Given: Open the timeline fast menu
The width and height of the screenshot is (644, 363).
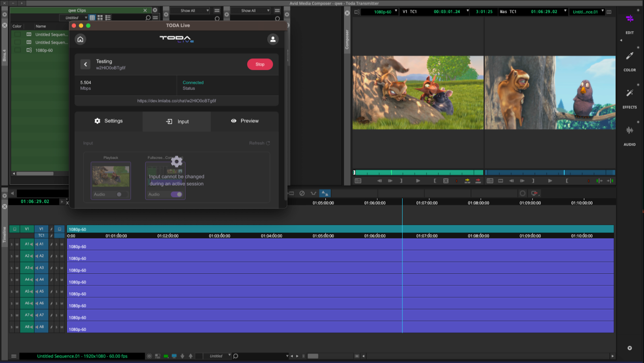Looking at the screenshot, I should coord(14,356).
